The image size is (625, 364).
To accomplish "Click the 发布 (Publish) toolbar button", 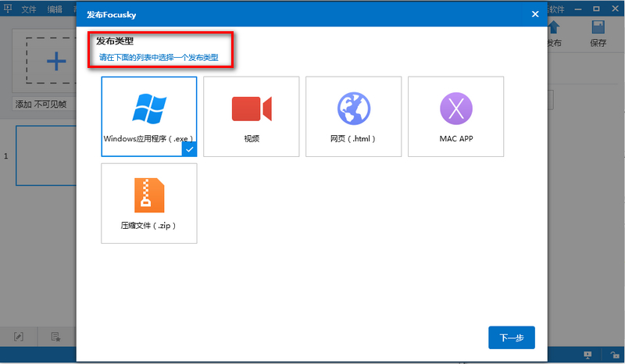I will pos(554,35).
